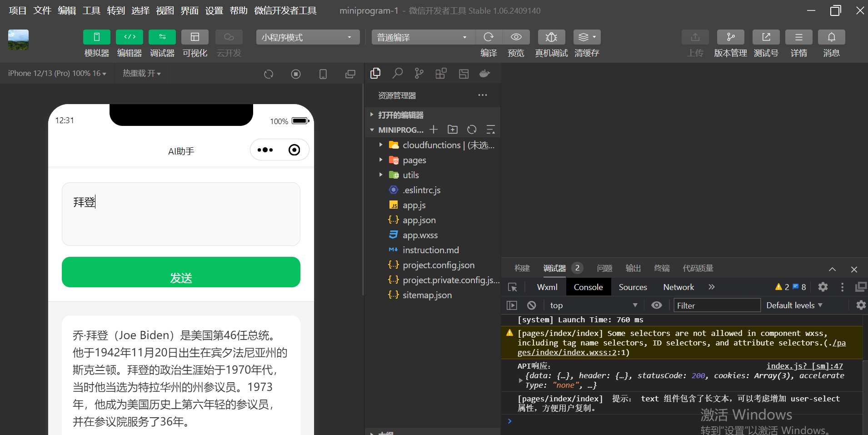Toggle the simulator (模拟器) panel button
Screen dimensions: 868x435
[96, 37]
